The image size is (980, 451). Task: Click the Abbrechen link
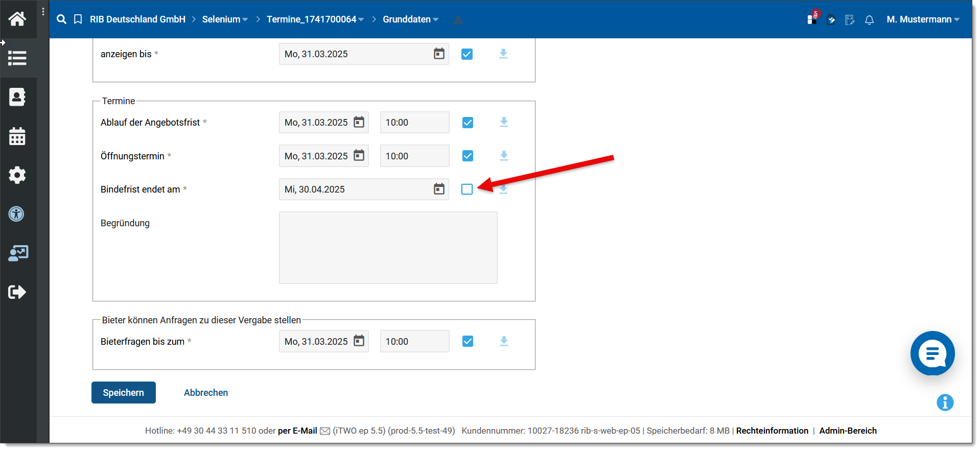pyautogui.click(x=206, y=393)
